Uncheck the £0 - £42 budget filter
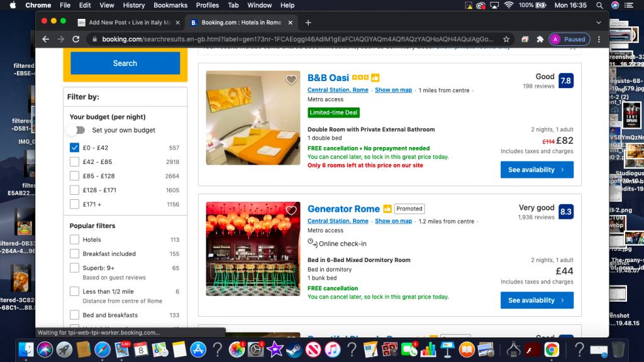Image resolution: width=644 pixels, height=362 pixels. [x=74, y=148]
